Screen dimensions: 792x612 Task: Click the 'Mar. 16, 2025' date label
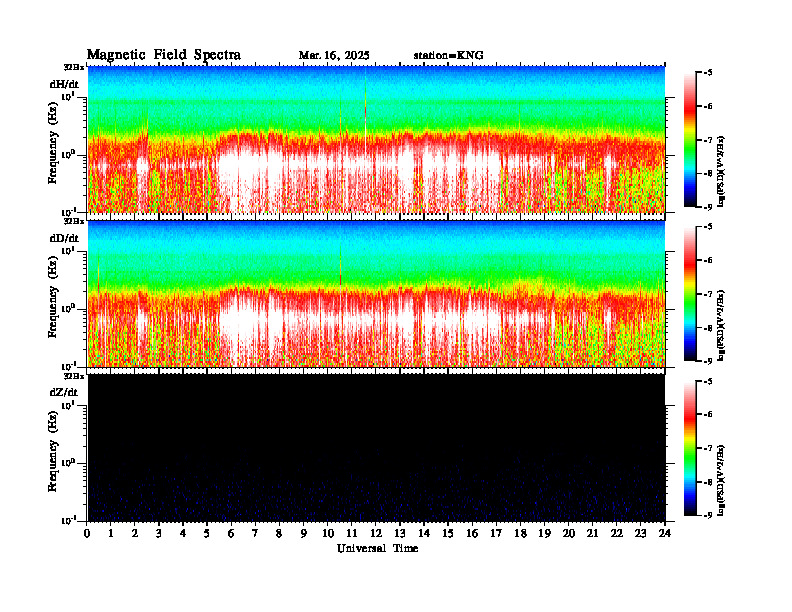coord(334,56)
